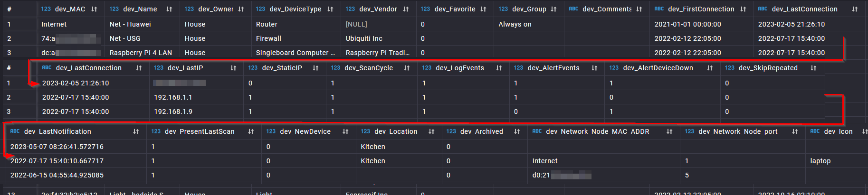This screenshot has width=868, height=195.
Task: Click sort arrows beside dev_Name
Action: click(169, 9)
